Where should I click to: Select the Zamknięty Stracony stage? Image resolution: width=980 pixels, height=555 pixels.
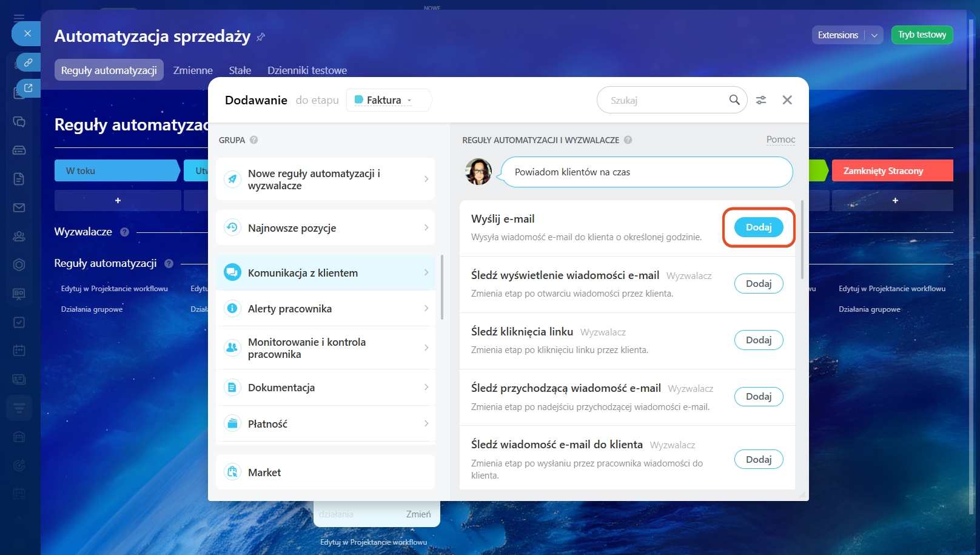point(891,171)
